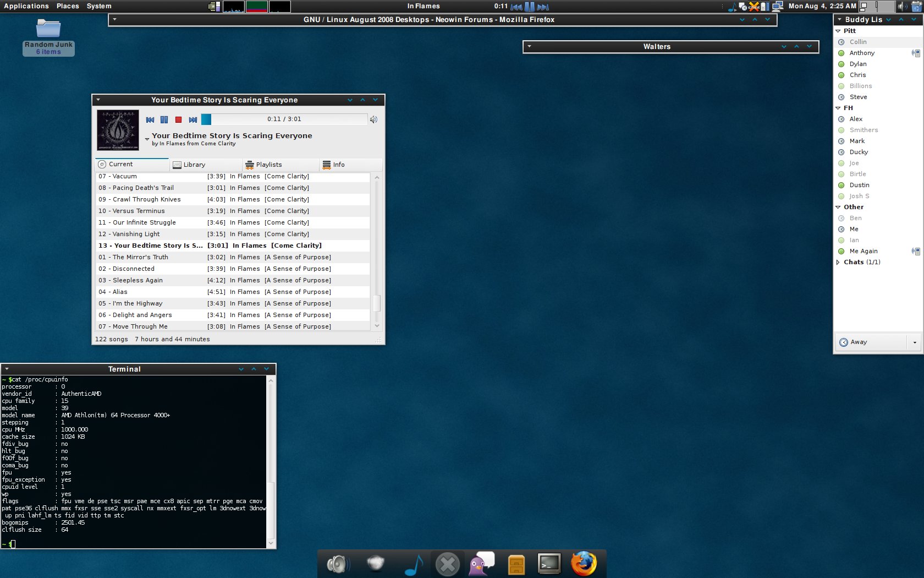Skip to next track in music player

click(x=193, y=119)
